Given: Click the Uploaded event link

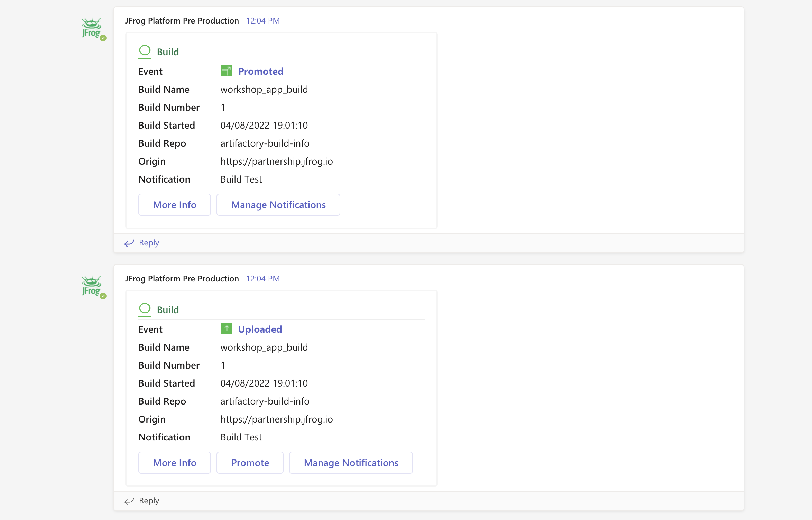Looking at the screenshot, I should (260, 329).
